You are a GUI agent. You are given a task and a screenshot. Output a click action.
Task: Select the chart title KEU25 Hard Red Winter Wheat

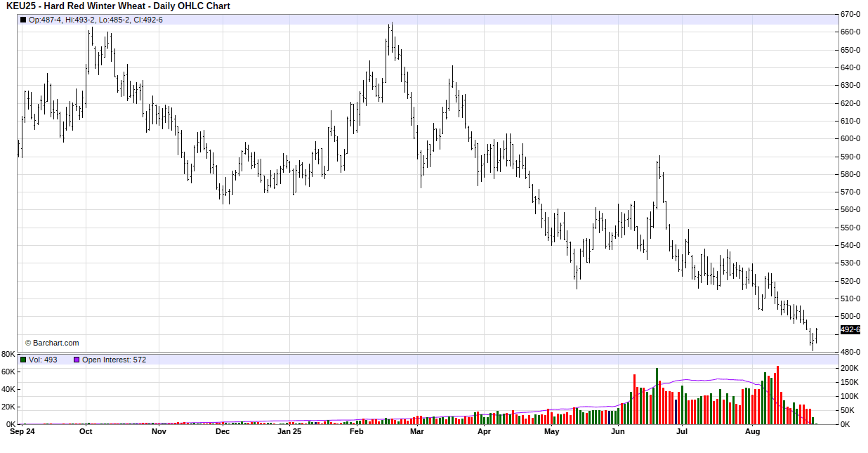point(118,6)
